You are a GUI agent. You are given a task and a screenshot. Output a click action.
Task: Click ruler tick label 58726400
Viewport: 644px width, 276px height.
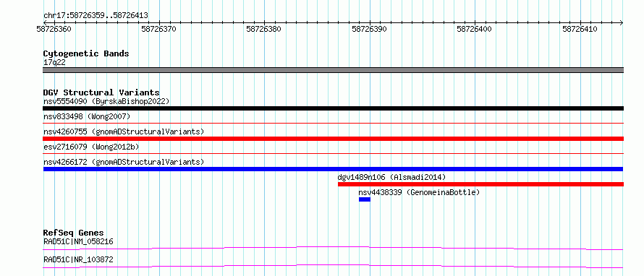(x=475, y=29)
